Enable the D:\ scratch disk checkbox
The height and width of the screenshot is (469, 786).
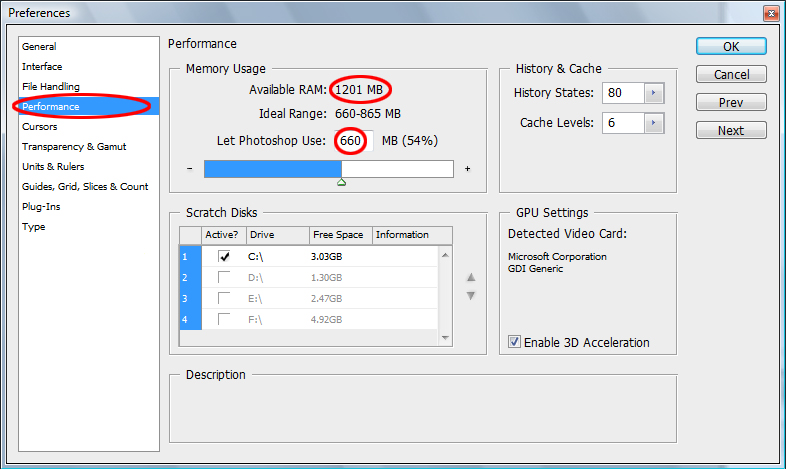224,277
